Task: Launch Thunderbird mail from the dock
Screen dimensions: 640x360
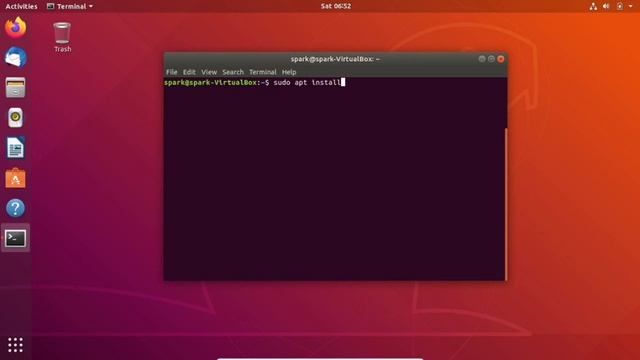Action: click(16, 58)
